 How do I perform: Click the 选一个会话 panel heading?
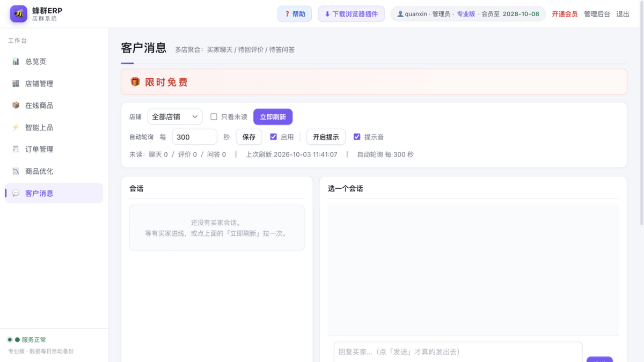[x=346, y=189]
